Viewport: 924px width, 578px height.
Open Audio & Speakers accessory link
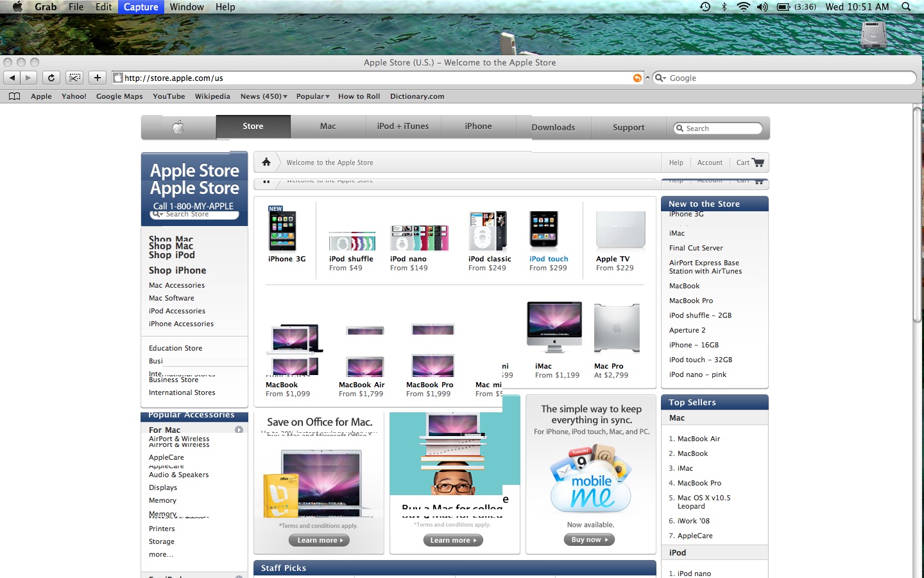pos(178,475)
